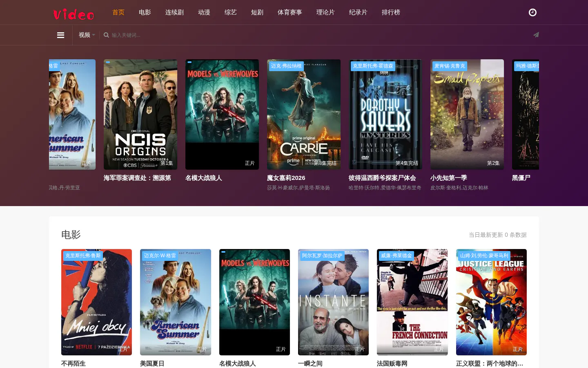Click the title 海军罪案调查处：溯源第
Screen dimensions: 588x368
pyautogui.click(x=137, y=178)
